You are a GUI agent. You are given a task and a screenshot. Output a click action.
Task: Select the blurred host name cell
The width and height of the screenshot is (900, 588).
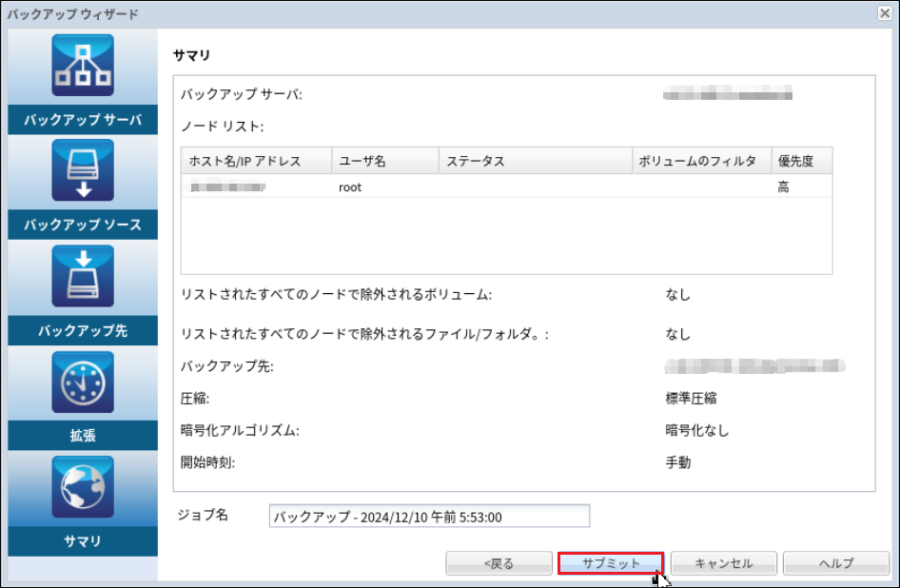point(228,186)
